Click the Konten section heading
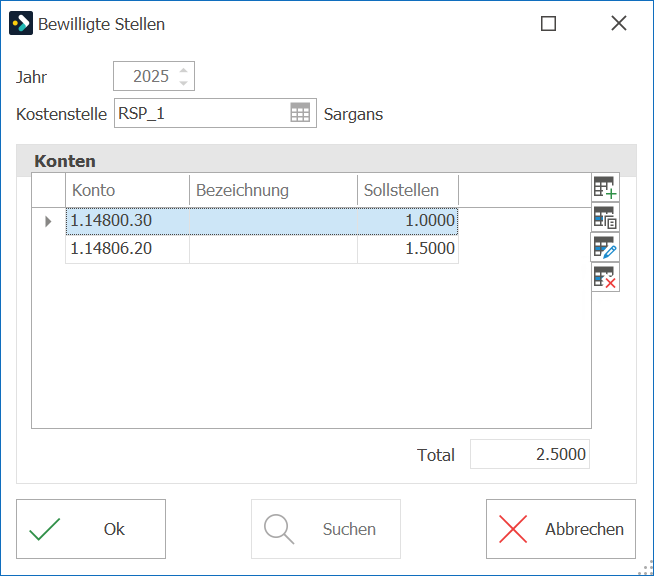The width and height of the screenshot is (654, 576). (x=65, y=161)
